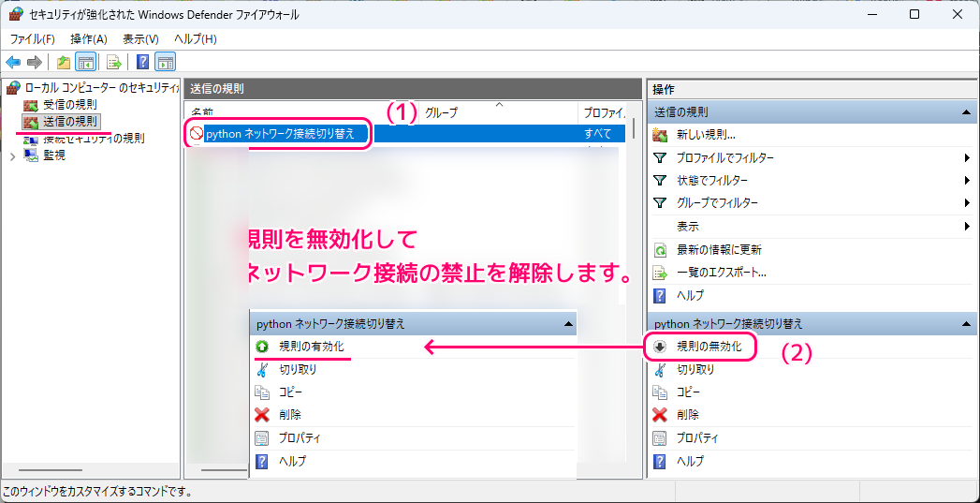
Task: Click the Up one level folder icon
Action: (x=63, y=63)
